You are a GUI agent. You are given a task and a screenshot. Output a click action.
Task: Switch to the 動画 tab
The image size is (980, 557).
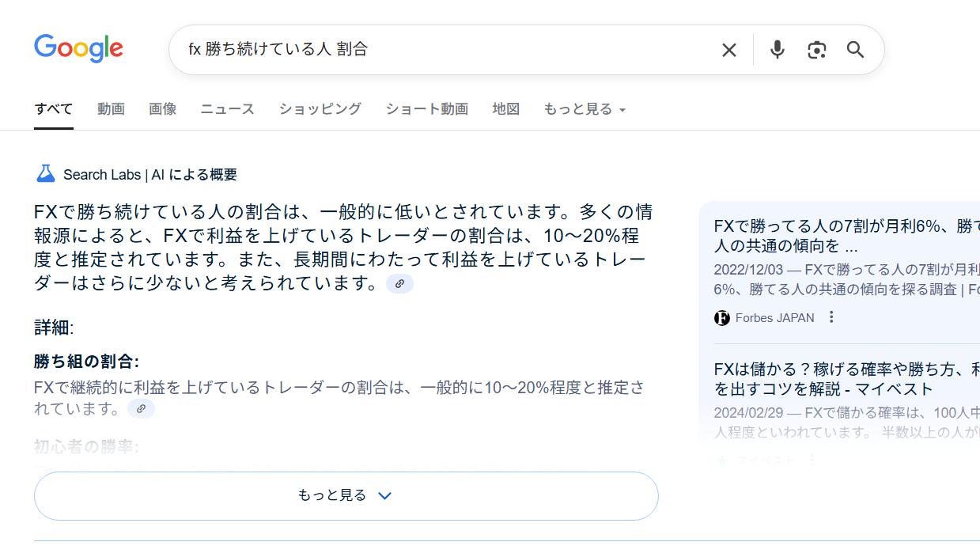(x=111, y=109)
